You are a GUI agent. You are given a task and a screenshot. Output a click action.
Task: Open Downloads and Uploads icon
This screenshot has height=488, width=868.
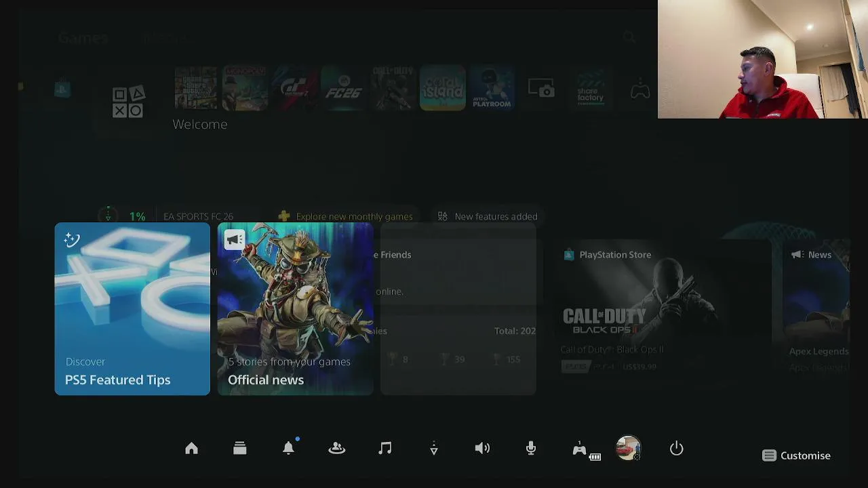point(434,449)
